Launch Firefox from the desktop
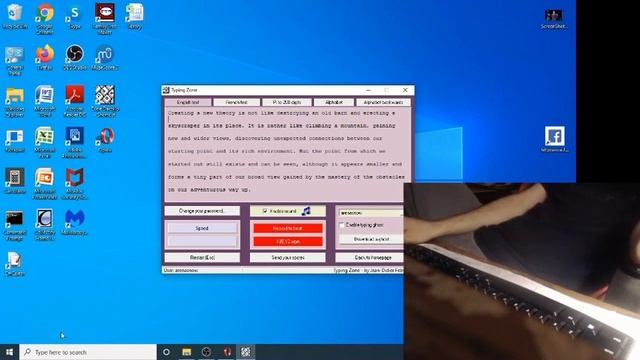Image resolution: width=640 pixels, height=360 pixels. 44,57
